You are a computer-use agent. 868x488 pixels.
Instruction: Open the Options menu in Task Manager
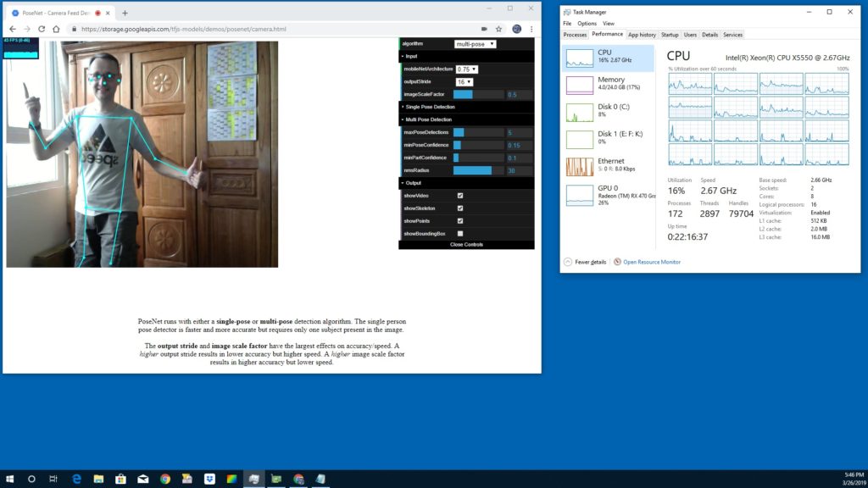(x=587, y=24)
